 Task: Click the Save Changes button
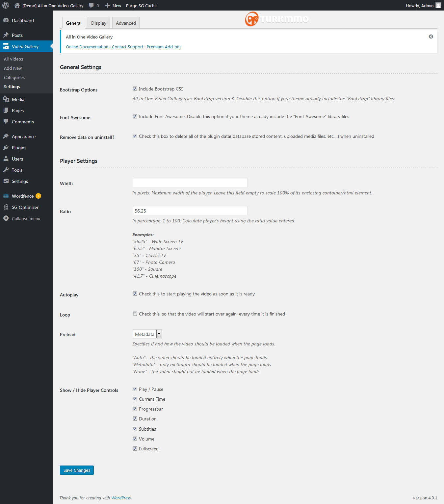[x=77, y=470]
